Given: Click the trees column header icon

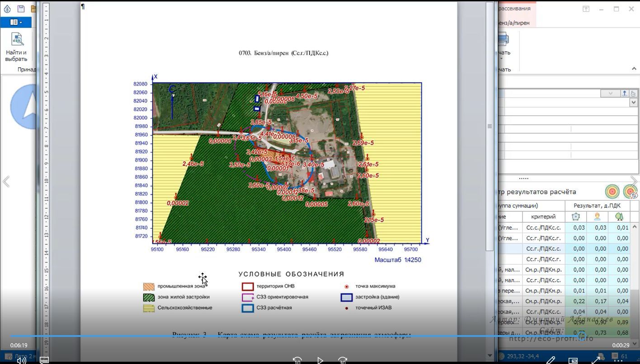Looking at the screenshot, I should click(619, 217).
